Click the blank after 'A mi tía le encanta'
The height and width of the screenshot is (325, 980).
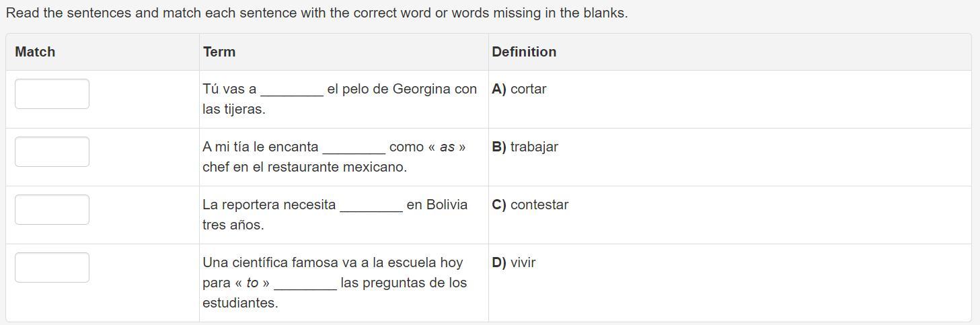click(x=354, y=148)
